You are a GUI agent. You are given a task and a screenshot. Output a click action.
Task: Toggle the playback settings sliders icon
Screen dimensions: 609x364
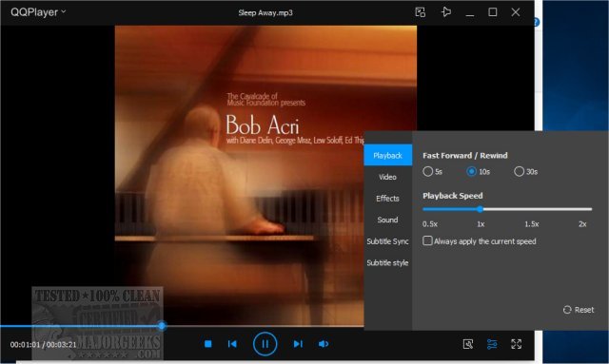point(492,344)
